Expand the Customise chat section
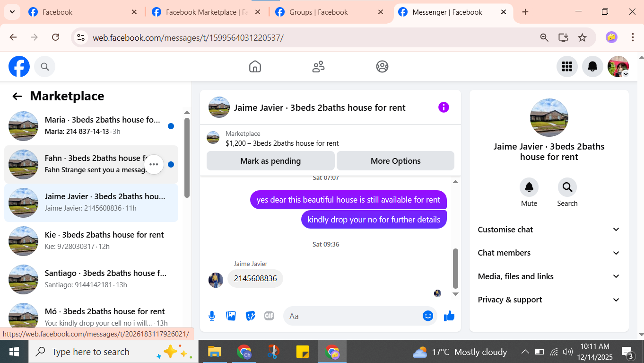 coord(549,230)
